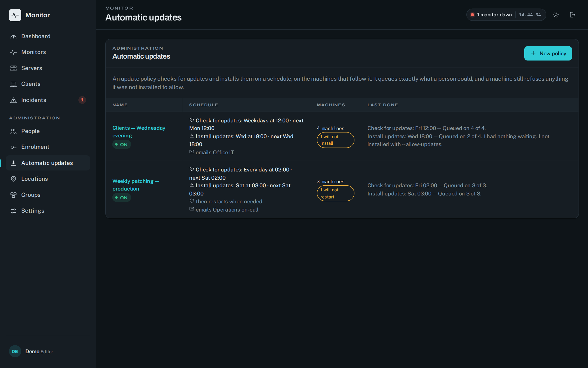
Task: Click the Automatic updates download icon
Action: (13, 163)
